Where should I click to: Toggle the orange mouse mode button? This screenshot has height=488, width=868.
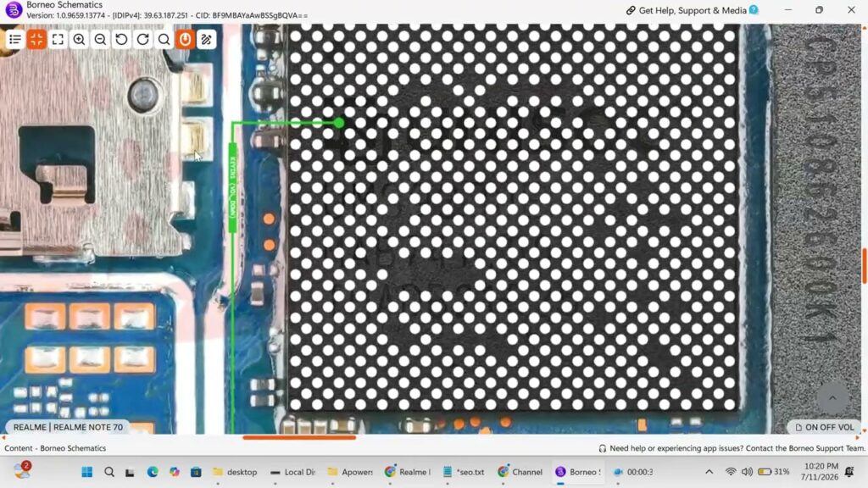[186, 39]
